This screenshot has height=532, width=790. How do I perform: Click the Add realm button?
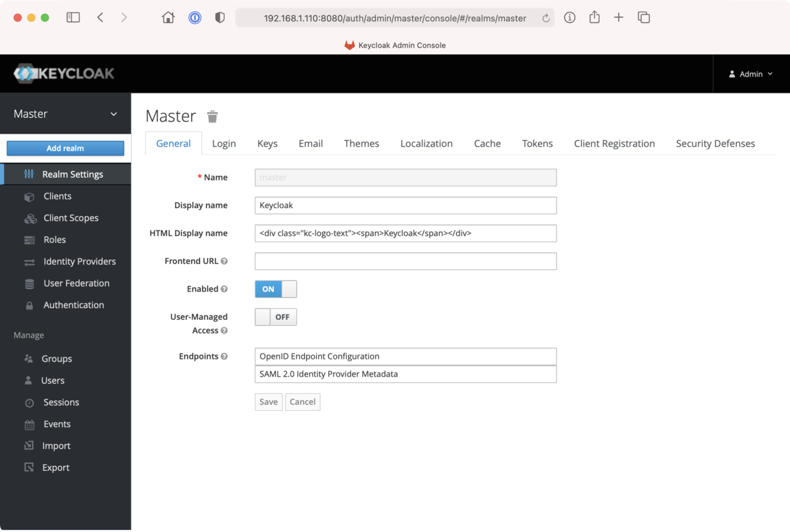65,148
